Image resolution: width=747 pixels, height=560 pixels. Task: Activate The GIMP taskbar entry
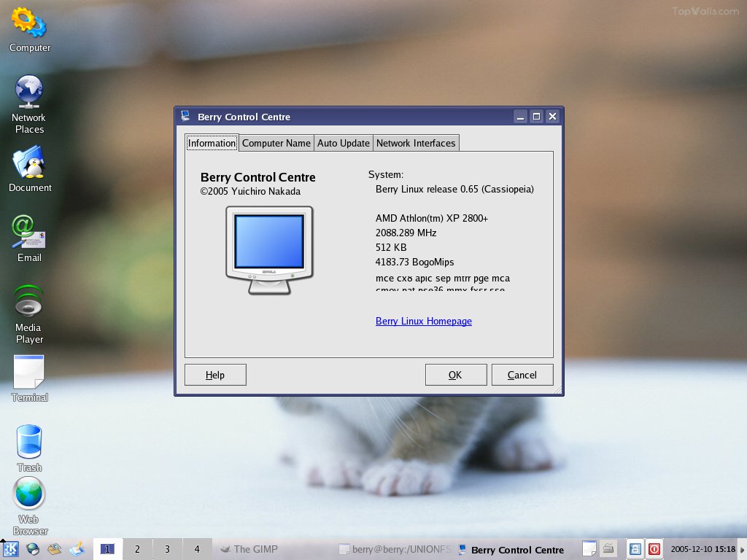tap(274, 549)
